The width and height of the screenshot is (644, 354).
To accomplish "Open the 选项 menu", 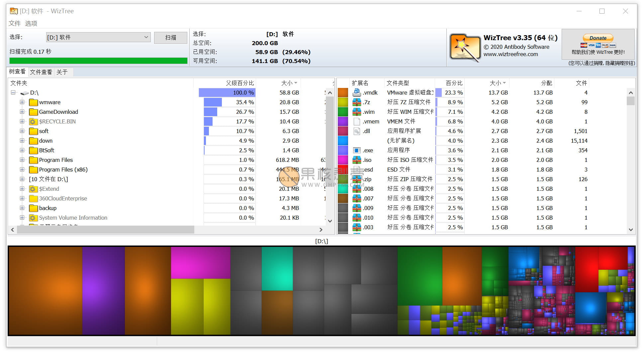I will (x=31, y=23).
